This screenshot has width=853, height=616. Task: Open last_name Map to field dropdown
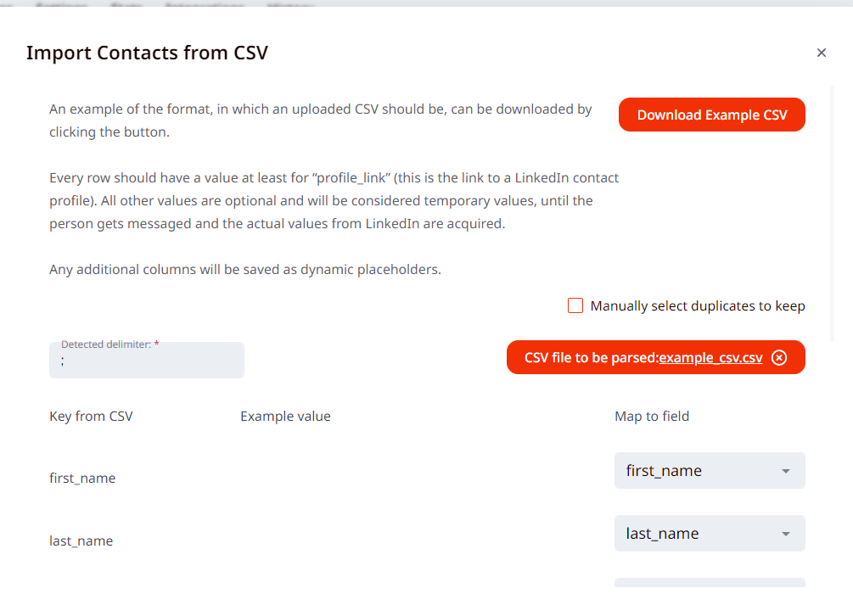tap(709, 534)
